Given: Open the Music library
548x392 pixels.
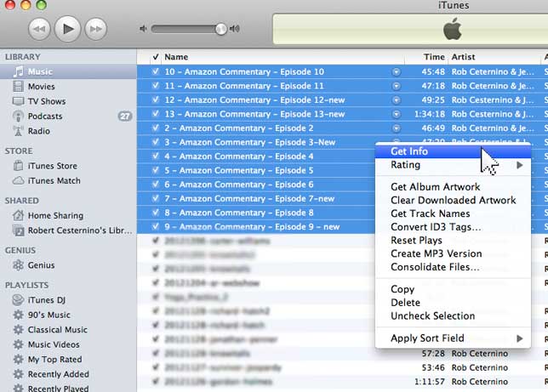Looking at the screenshot, I should click(68, 71).
